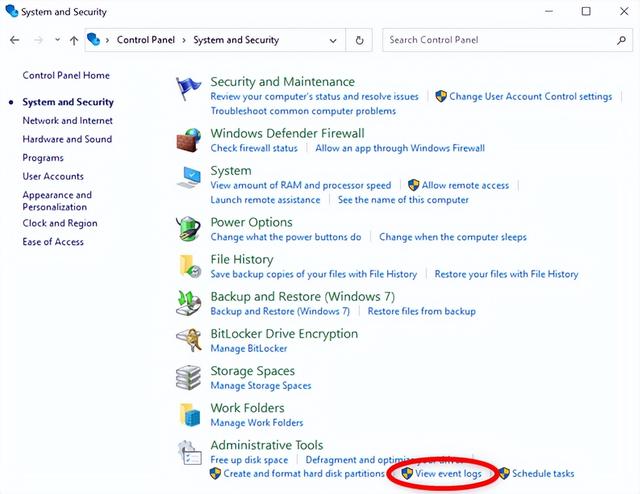Open User Accounts category
The height and width of the screenshot is (494, 640).
(x=53, y=176)
